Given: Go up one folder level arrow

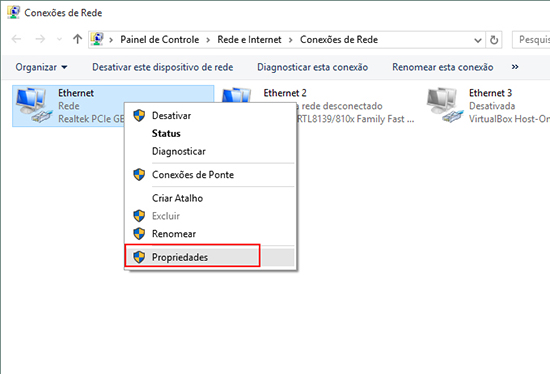Looking at the screenshot, I should [x=77, y=39].
